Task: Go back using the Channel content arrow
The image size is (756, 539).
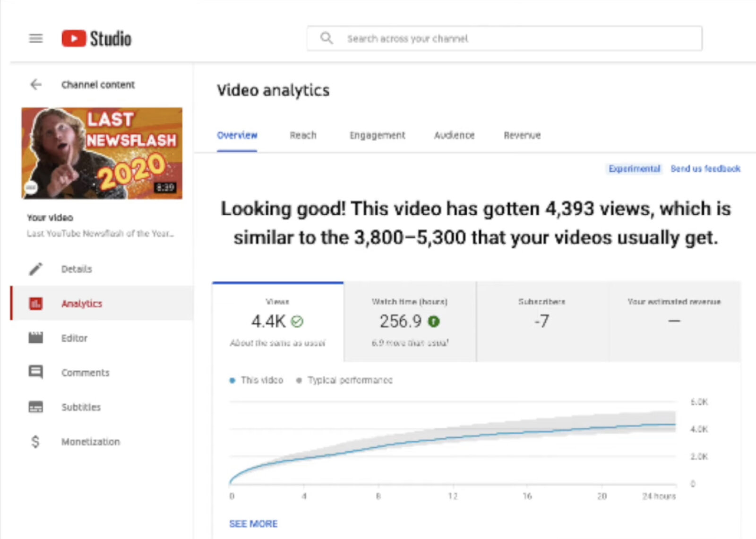Action: (x=35, y=84)
